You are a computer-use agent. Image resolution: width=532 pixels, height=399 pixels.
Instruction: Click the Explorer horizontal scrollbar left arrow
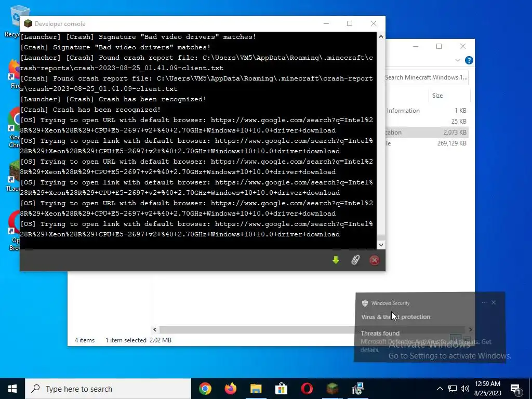pyautogui.click(x=155, y=329)
